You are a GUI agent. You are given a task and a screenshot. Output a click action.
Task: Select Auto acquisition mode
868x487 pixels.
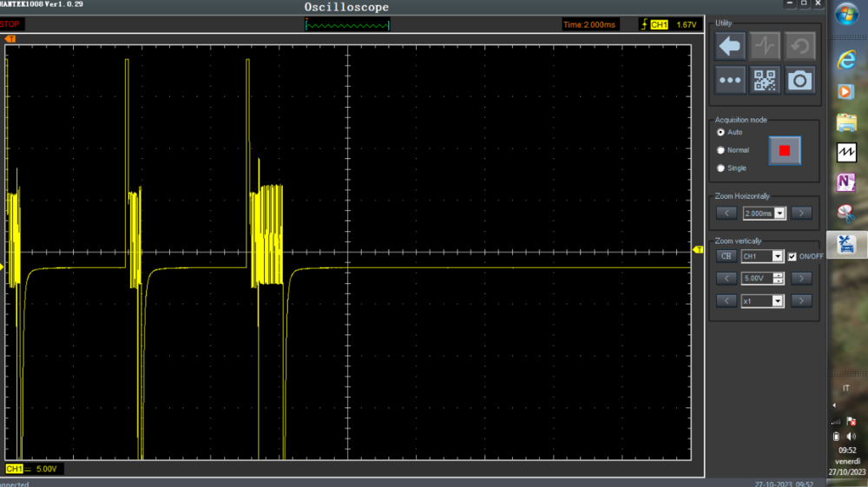720,132
